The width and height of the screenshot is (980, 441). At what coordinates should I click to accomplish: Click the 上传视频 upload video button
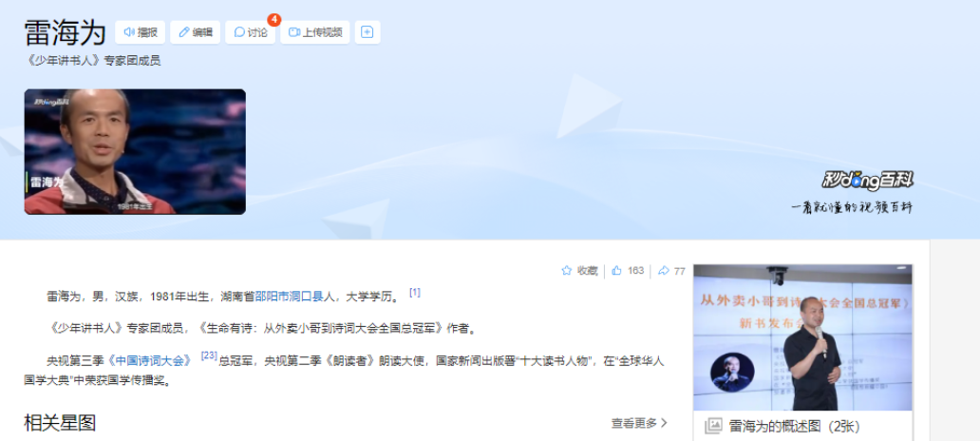click(315, 32)
